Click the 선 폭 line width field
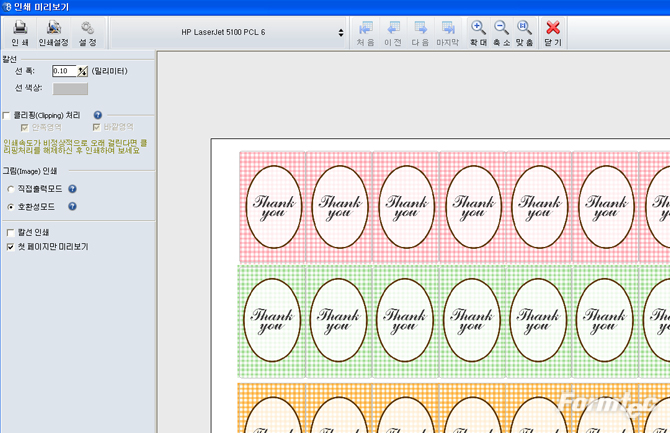Image resolution: width=670 pixels, height=433 pixels. 64,71
